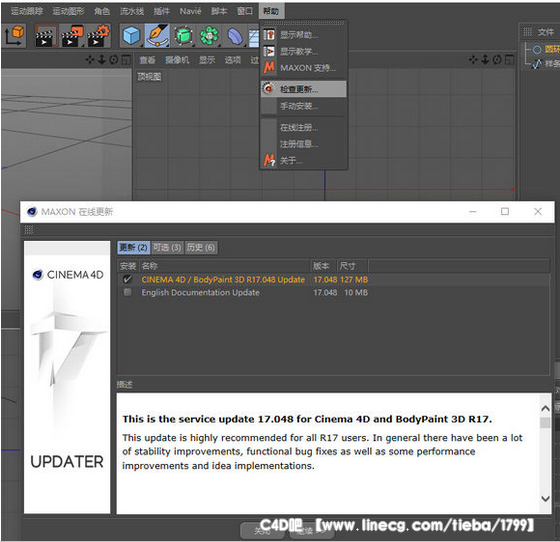Click the 名称 column header
The width and height of the screenshot is (560, 542).
[x=224, y=266]
